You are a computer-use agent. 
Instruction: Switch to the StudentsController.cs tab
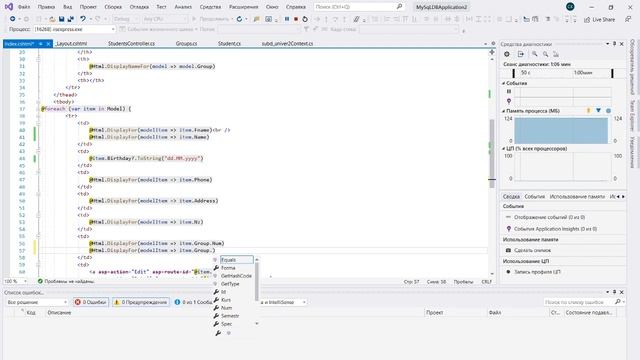point(131,44)
